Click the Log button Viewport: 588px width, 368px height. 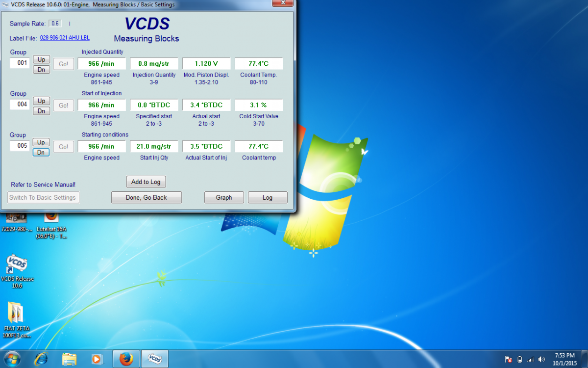click(268, 197)
